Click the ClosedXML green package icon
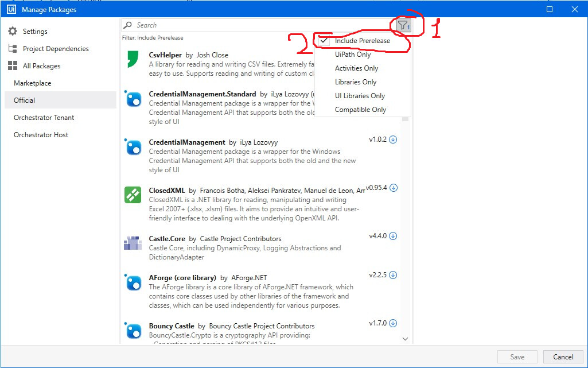The height and width of the screenshot is (368, 588). [x=133, y=195]
